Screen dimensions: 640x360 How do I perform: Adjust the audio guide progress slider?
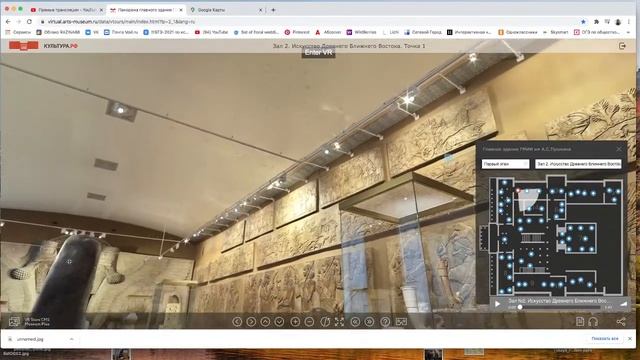[560, 307]
